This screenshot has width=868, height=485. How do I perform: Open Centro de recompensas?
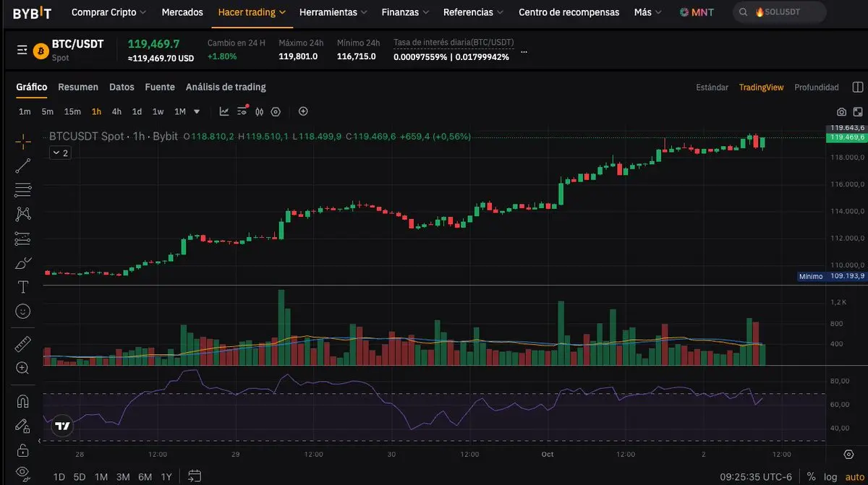[x=569, y=12]
